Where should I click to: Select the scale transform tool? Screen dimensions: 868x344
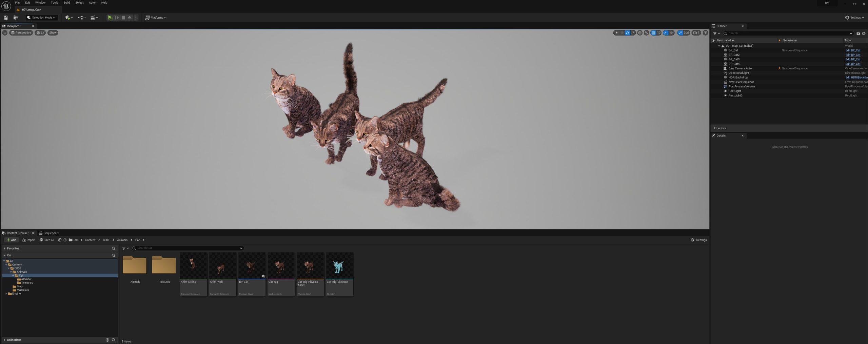(x=633, y=33)
